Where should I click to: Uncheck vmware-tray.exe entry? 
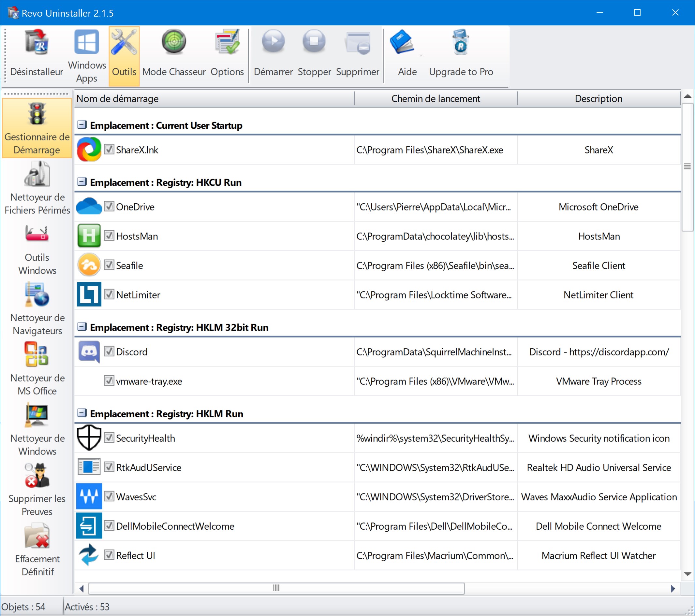coord(109,380)
